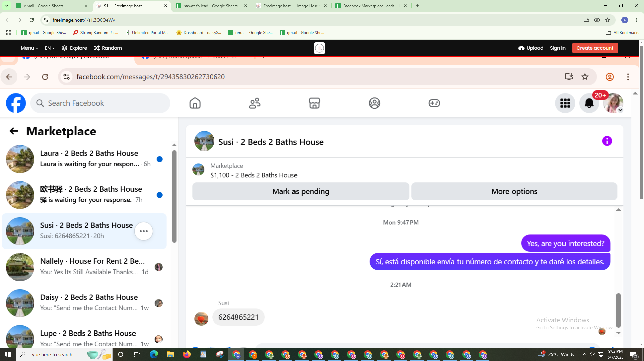Open the Facebook apps grid menu

coord(565,103)
